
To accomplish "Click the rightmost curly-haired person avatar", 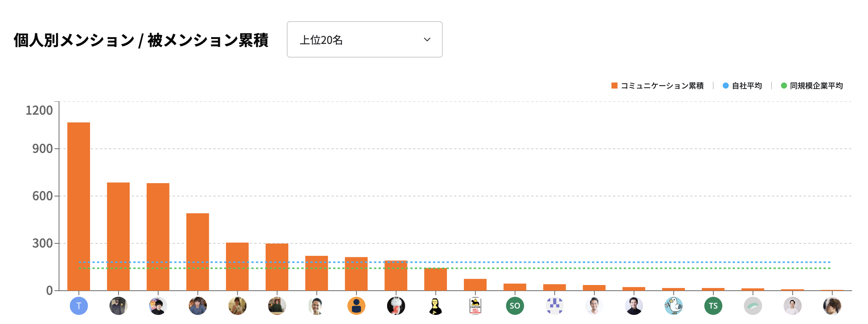I will (x=832, y=306).
